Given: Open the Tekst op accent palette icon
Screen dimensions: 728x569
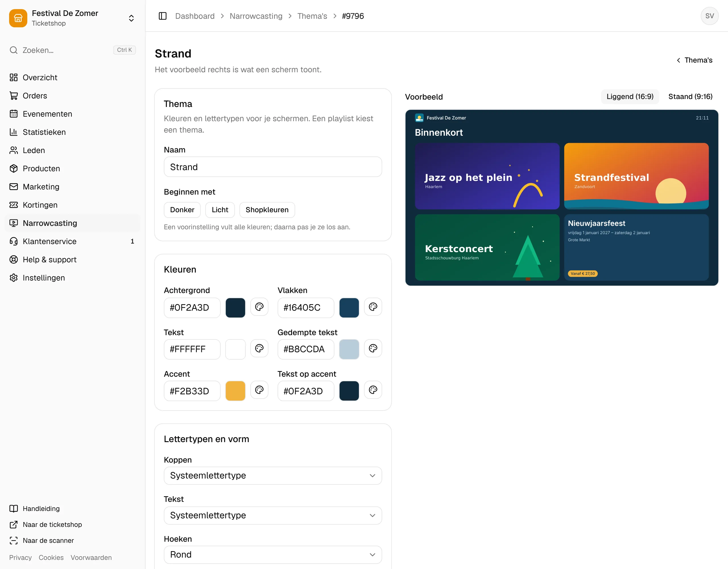Looking at the screenshot, I should pyautogui.click(x=373, y=390).
